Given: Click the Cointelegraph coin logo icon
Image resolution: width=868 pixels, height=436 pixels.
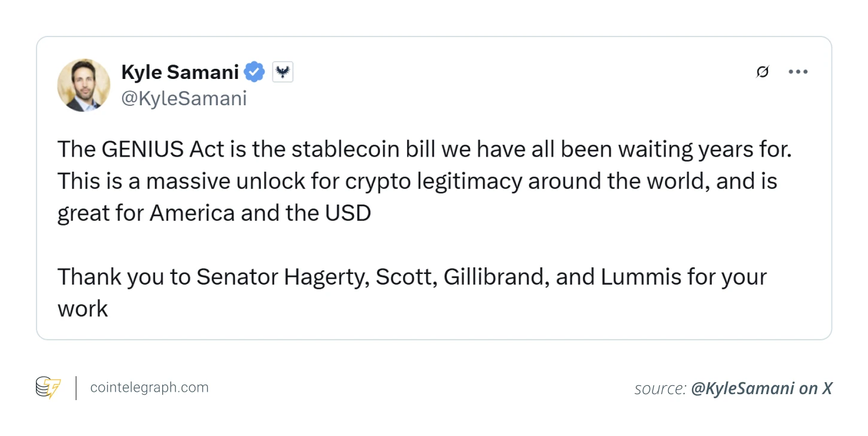Looking at the screenshot, I should point(48,388).
